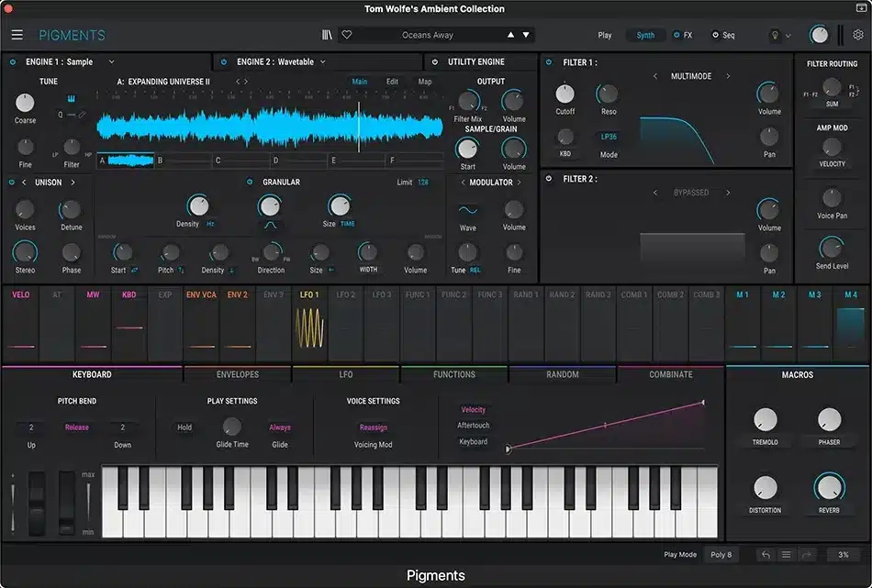Switch to next Modulator arrow
Image resolution: width=872 pixels, height=588 pixels.
coord(520,183)
